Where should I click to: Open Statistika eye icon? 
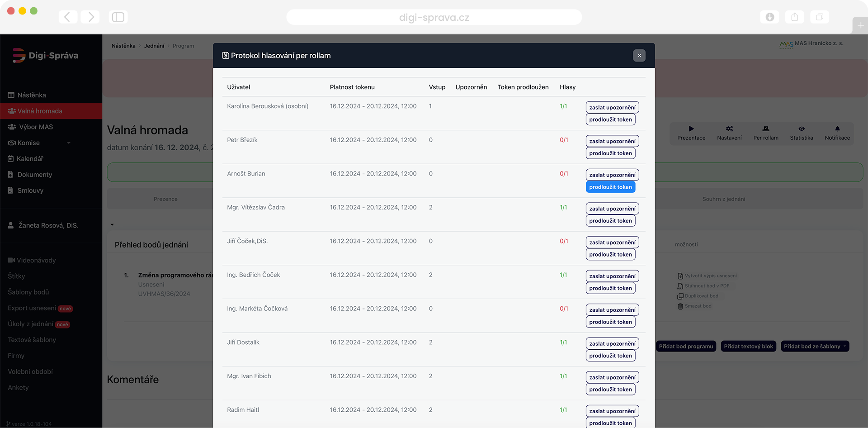[801, 129]
